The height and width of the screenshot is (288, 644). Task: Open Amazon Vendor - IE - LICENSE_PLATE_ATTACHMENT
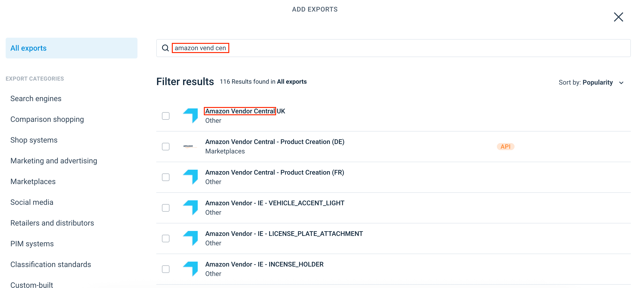click(x=284, y=234)
